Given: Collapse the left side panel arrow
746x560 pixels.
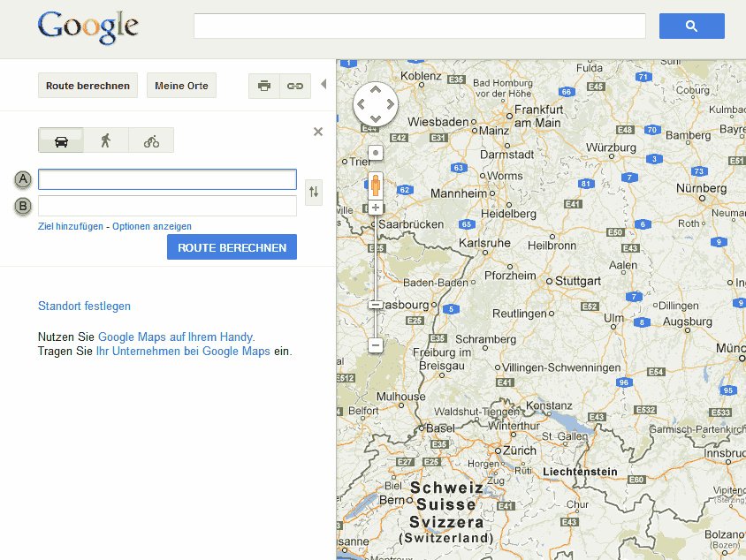Looking at the screenshot, I should click(x=324, y=84).
